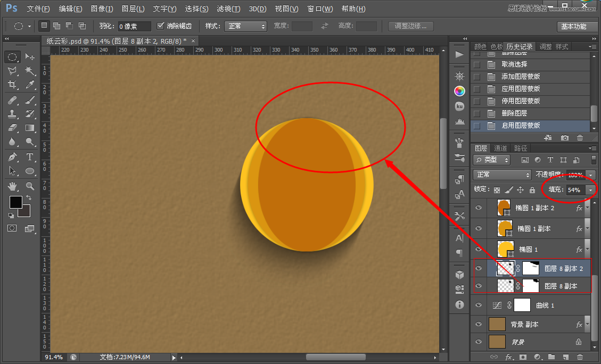Select the Brush tool

30,100
